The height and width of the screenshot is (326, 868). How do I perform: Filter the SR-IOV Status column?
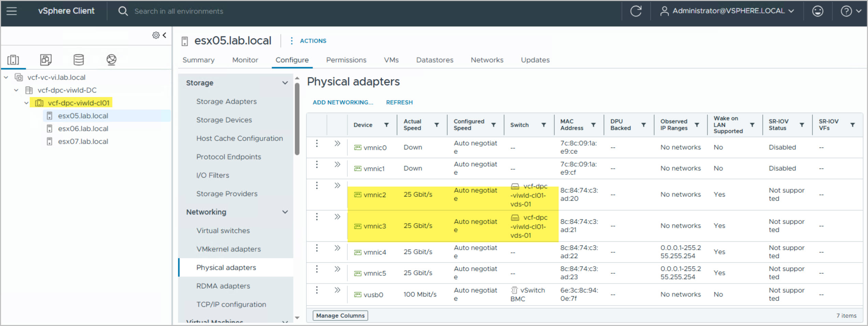click(802, 125)
